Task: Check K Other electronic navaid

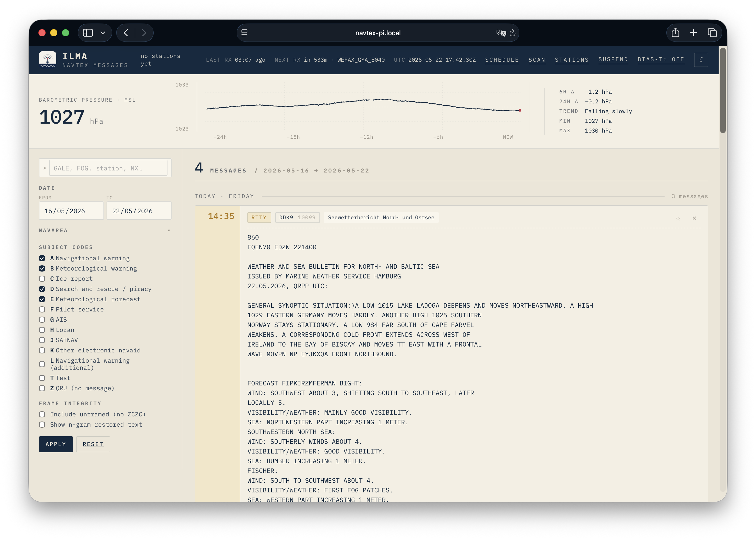Action: click(42, 350)
